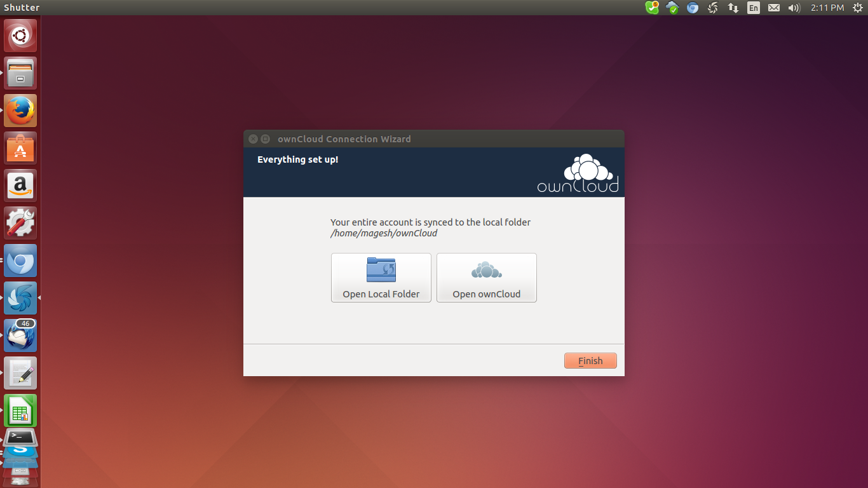Open the Terminal launcher icon
This screenshot has height=488, width=868.
pyautogui.click(x=20, y=438)
